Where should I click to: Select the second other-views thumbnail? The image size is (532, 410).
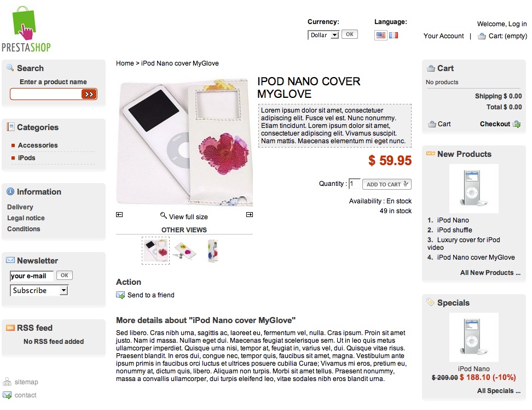pyautogui.click(x=184, y=251)
